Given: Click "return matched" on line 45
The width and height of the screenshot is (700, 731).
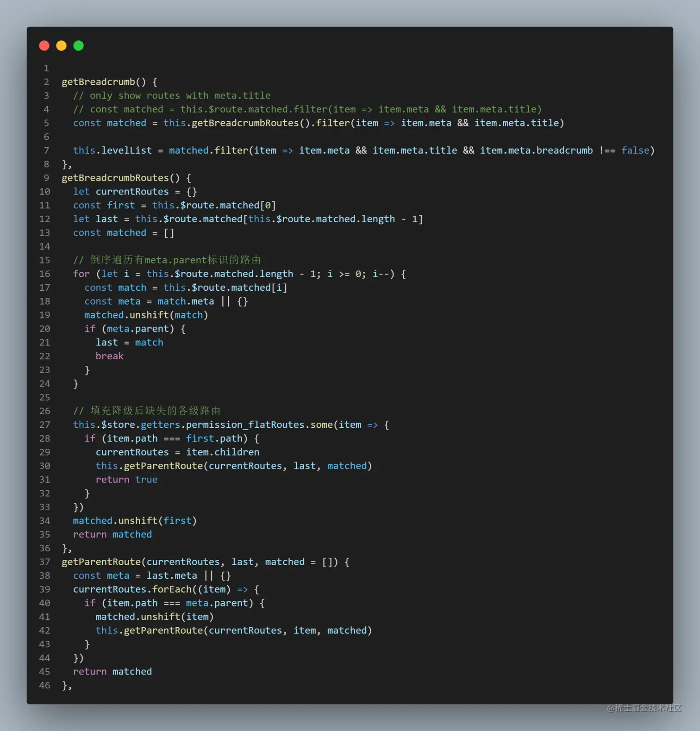Looking at the screenshot, I should pyautogui.click(x=112, y=672).
